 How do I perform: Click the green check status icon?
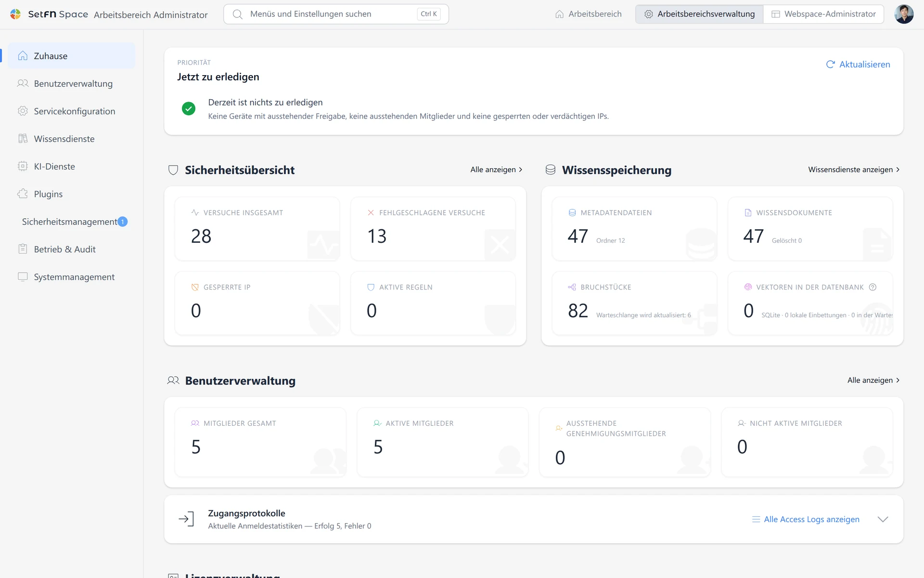click(x=189, y=108)
